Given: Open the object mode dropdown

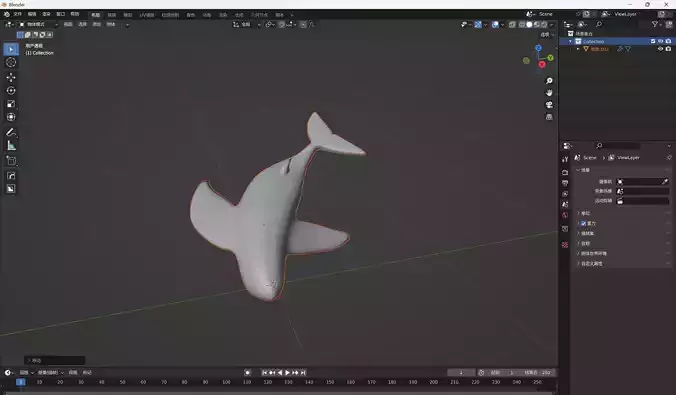Looking at the screenshot, I should (38, 25).
